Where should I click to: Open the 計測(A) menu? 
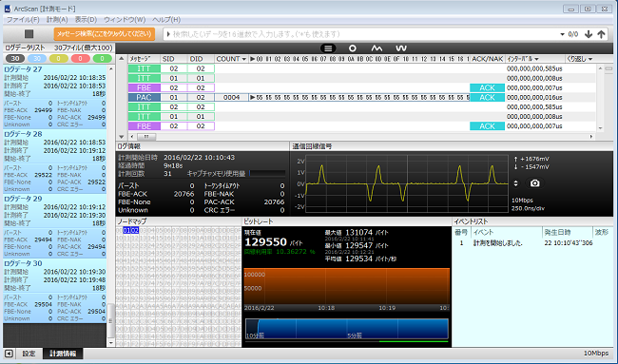[57, 19]
